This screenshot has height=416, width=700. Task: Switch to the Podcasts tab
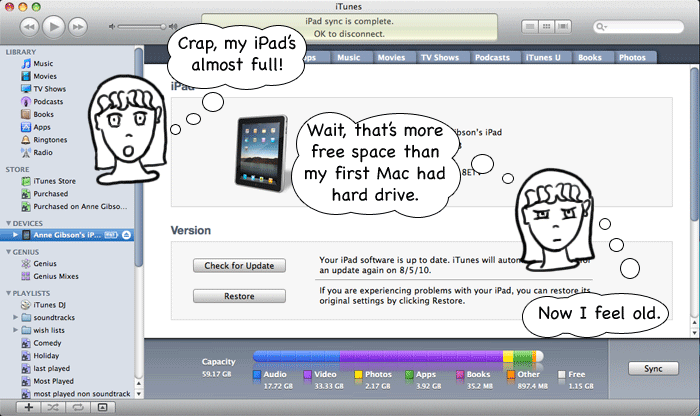[492, 57]
